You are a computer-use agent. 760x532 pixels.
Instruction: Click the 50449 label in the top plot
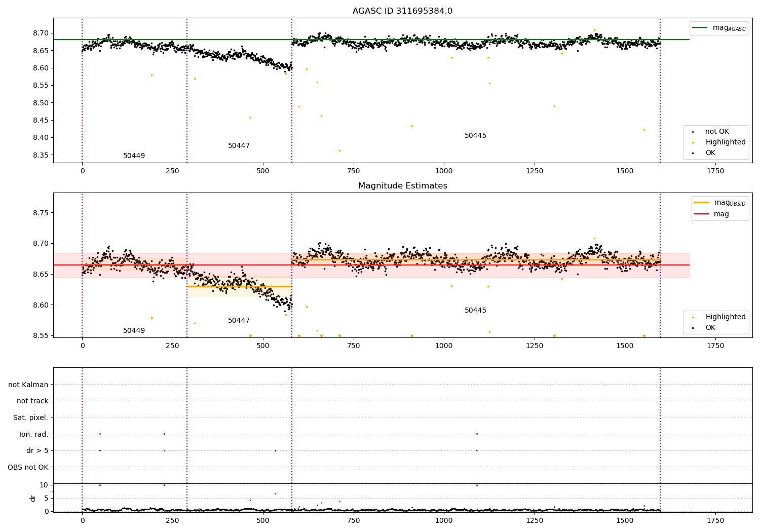(134, 156)
